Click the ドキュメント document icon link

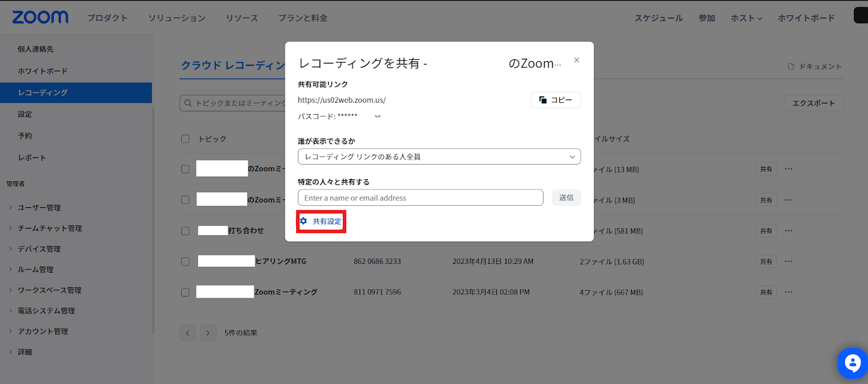click(815, 66)
